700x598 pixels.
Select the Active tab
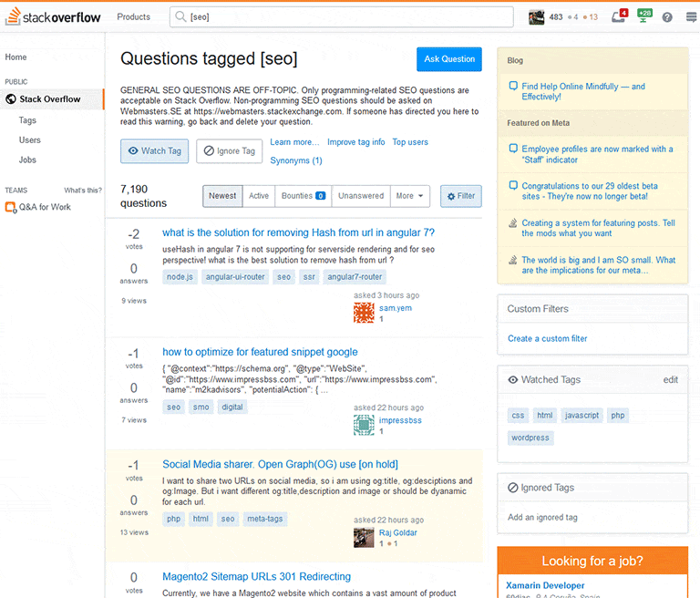tap(259, 196)
